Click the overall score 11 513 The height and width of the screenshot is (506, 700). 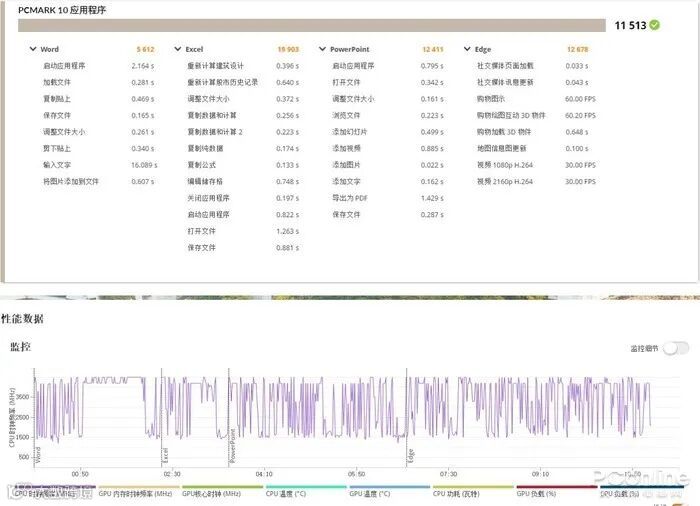click(630, 25)
